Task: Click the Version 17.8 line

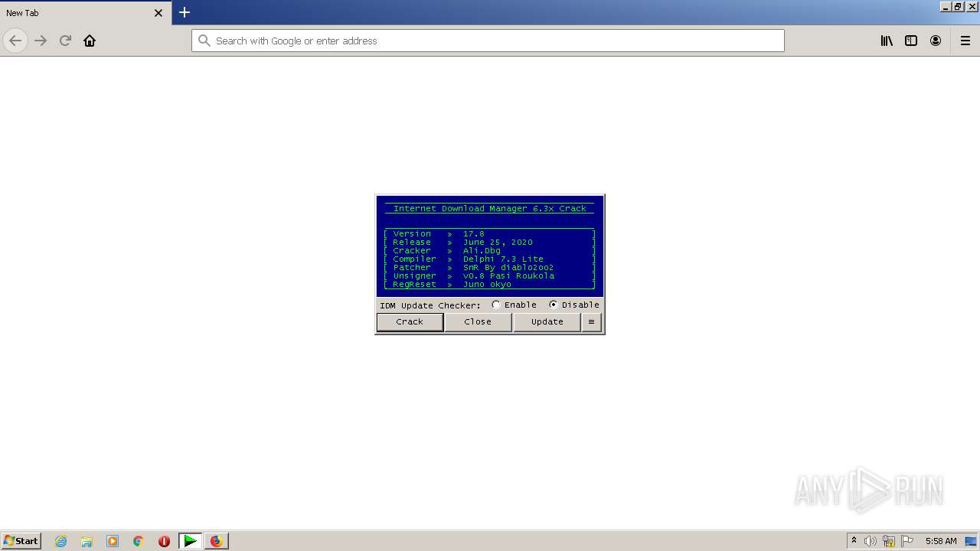Action: (x=490, y=233)
